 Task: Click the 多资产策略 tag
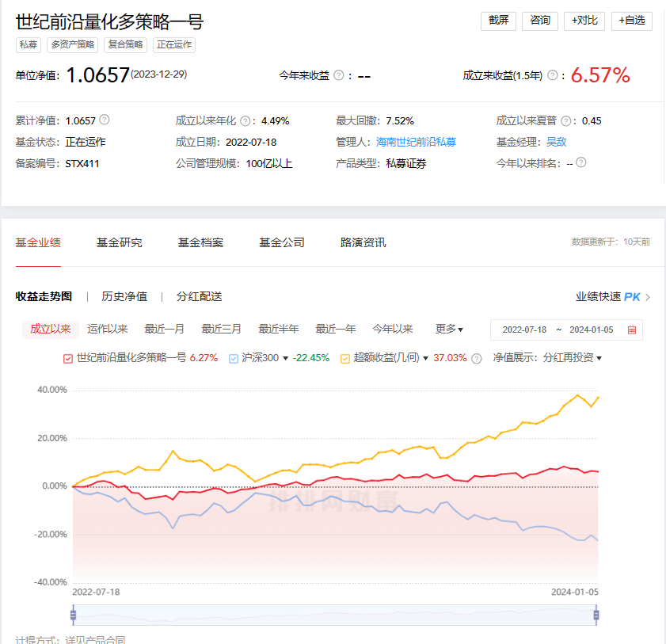[x=73, y=44]
